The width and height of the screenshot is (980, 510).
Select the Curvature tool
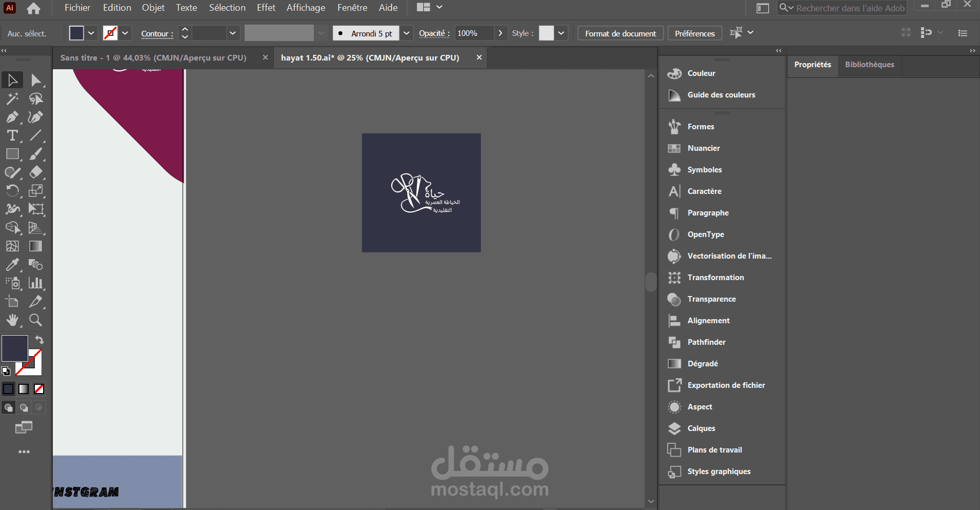coord(35,117)
